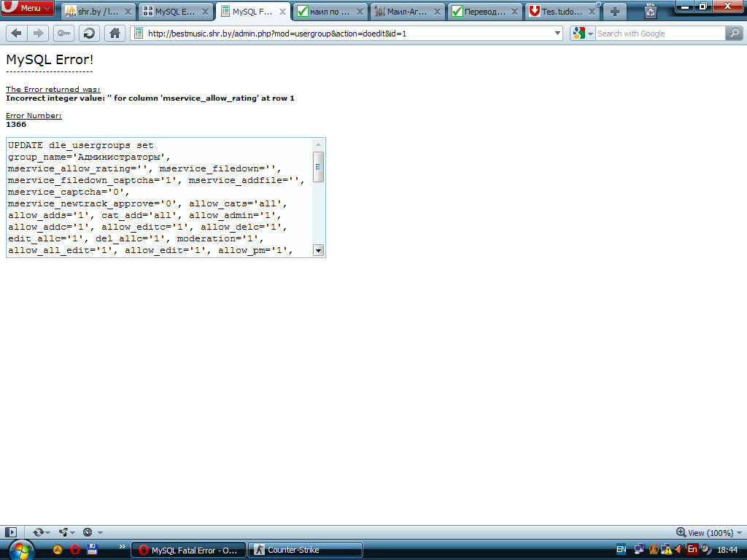Click the Search with Google field
The height and width of the screenshot is (560, 747).
pos(659,34)
